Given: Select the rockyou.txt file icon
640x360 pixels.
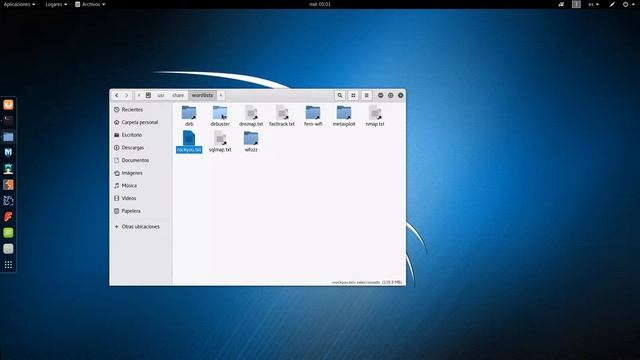Looking at the screenshot, I should 189,138.
